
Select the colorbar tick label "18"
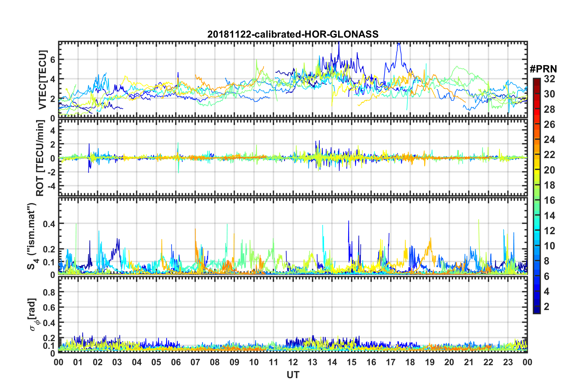pyautogui.click(x=550, y=185)
